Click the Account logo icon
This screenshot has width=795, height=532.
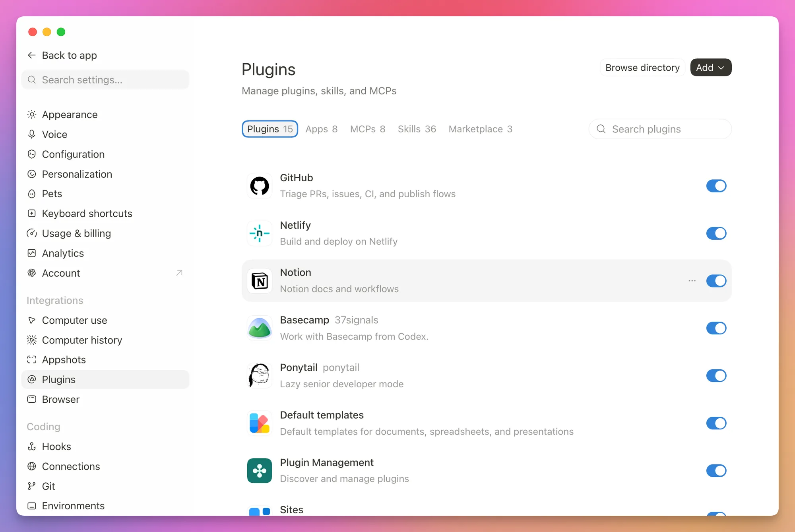click(32, 273)
